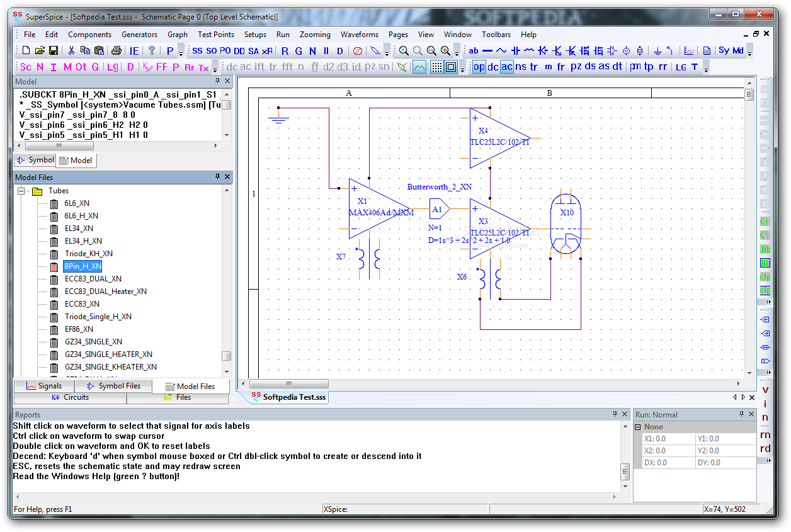Toggle the dc analysis button

click(493, 67)
